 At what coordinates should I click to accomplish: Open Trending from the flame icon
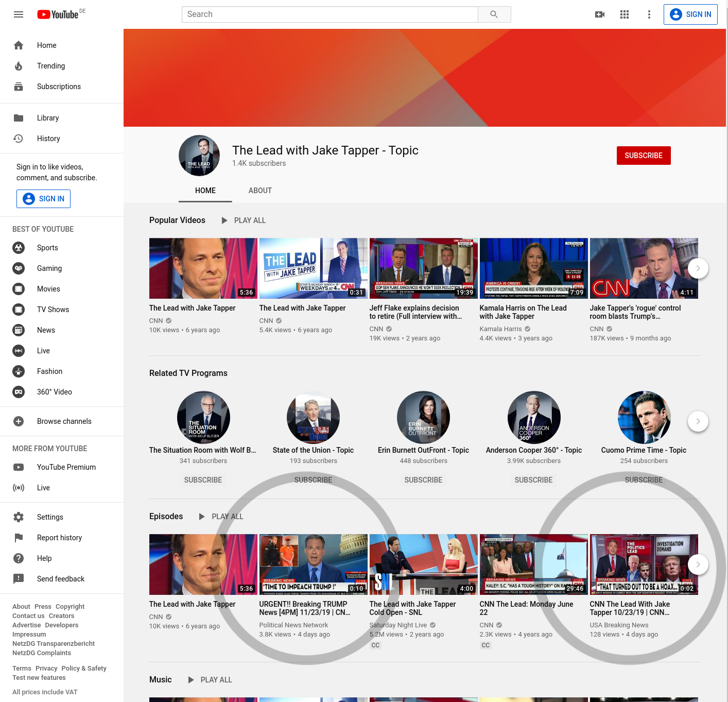point(19,66)
